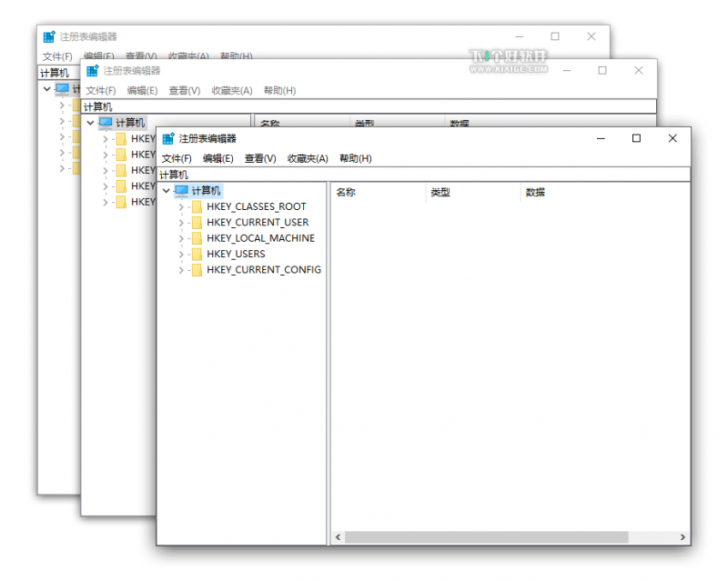Open 文件(F) menu in front window
The image size is (728, 581).
tap(177, 159)
